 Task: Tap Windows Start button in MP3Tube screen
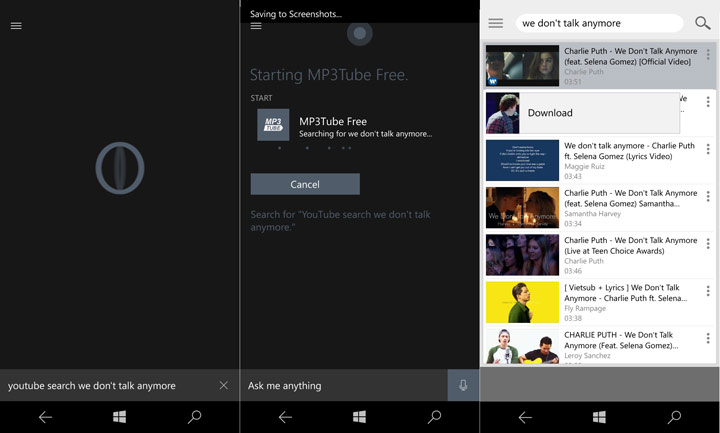click(x=599, y=417)
